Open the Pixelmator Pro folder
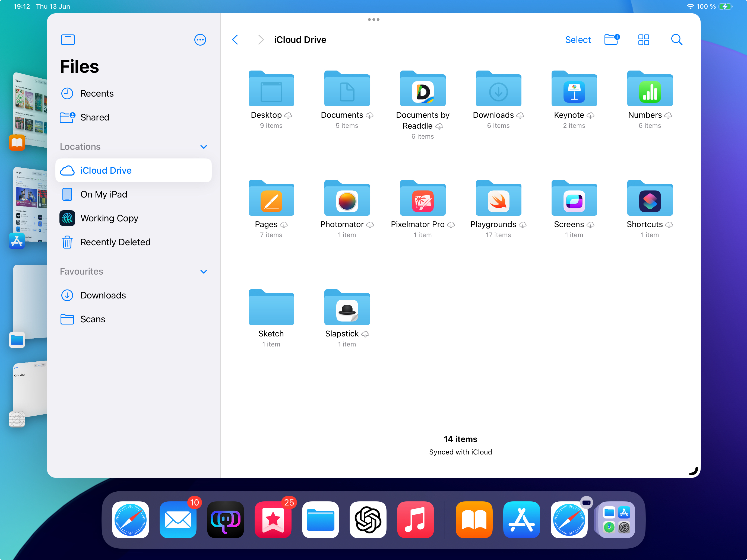The width and height of the screenshot is (747, 560). (x=422, y=199)
